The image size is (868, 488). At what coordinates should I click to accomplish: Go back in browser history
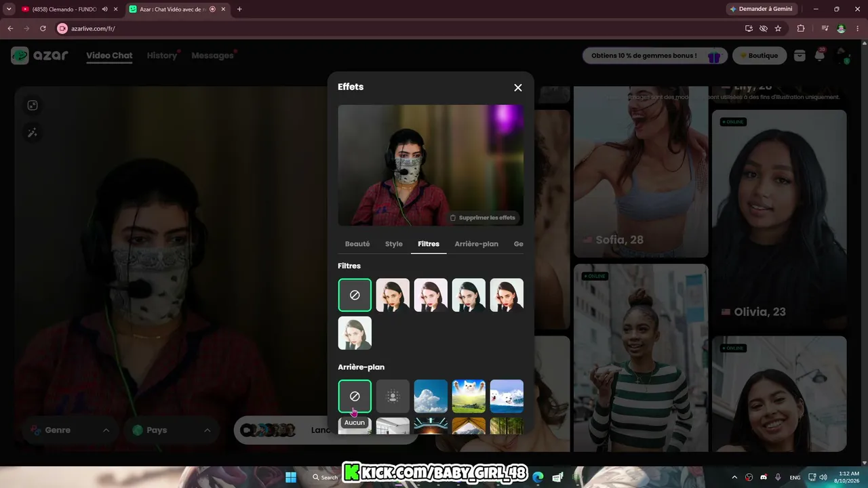pyautogui.click(x=10, y=28)
